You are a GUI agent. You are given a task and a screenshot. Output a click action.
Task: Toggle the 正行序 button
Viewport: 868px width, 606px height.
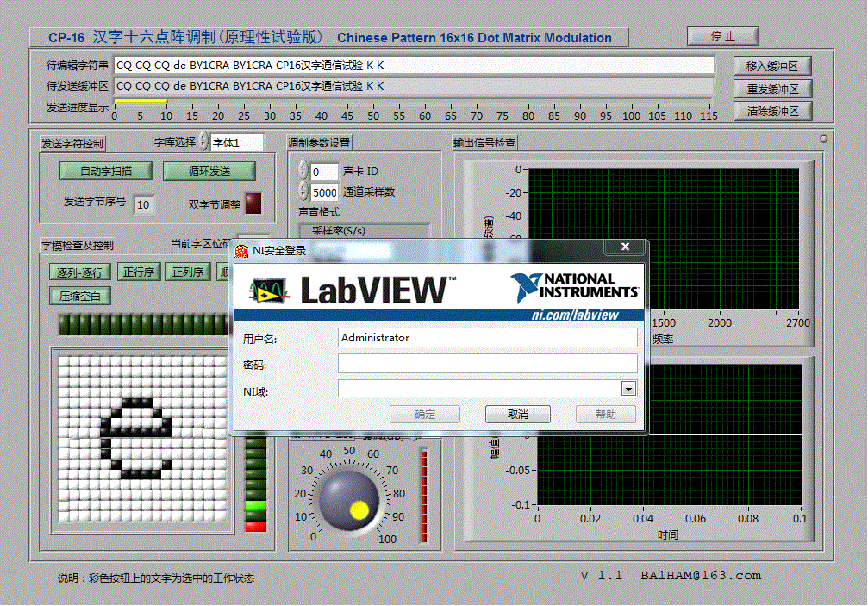pyautogui.click(x=139, y=272)
